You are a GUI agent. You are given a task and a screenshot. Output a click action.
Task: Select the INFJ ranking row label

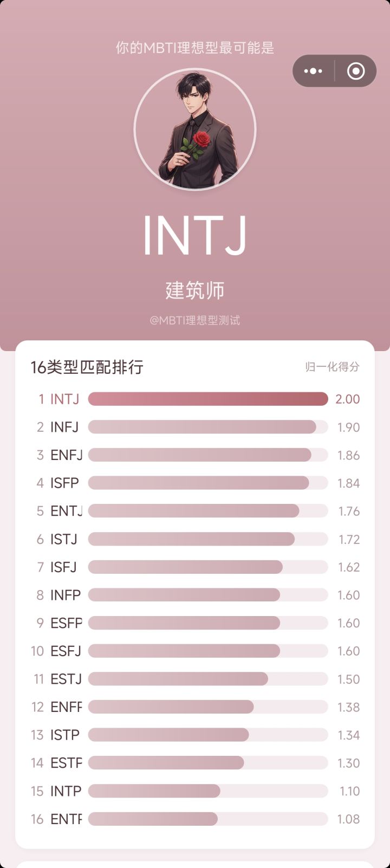pyautogui.click(x=64, y=427)
